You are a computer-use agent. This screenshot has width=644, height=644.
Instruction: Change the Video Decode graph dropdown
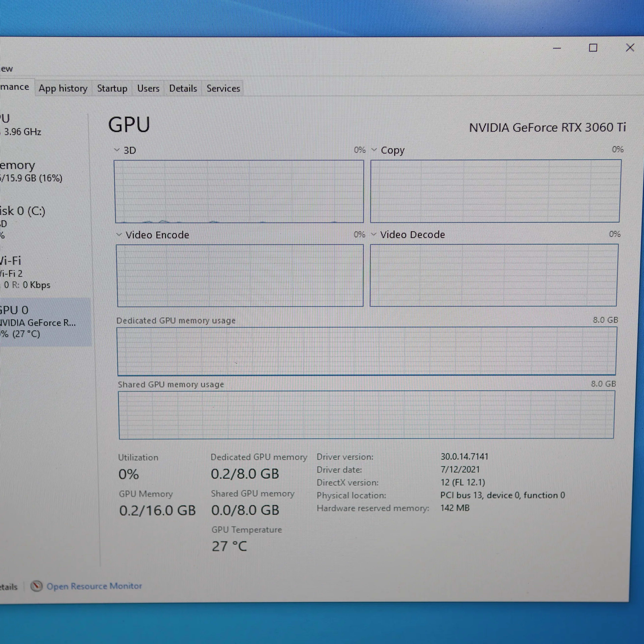374,234
